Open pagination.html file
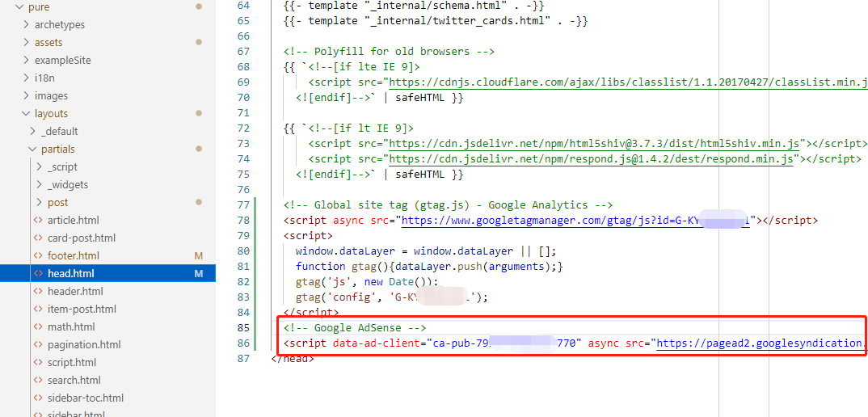Image resolution: width=868 pixels, height=417 pixels. (84, 344)
